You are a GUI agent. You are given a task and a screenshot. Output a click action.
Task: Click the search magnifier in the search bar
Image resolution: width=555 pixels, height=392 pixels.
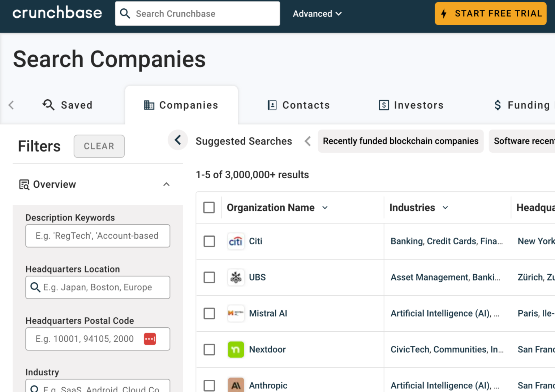(125, 13)
